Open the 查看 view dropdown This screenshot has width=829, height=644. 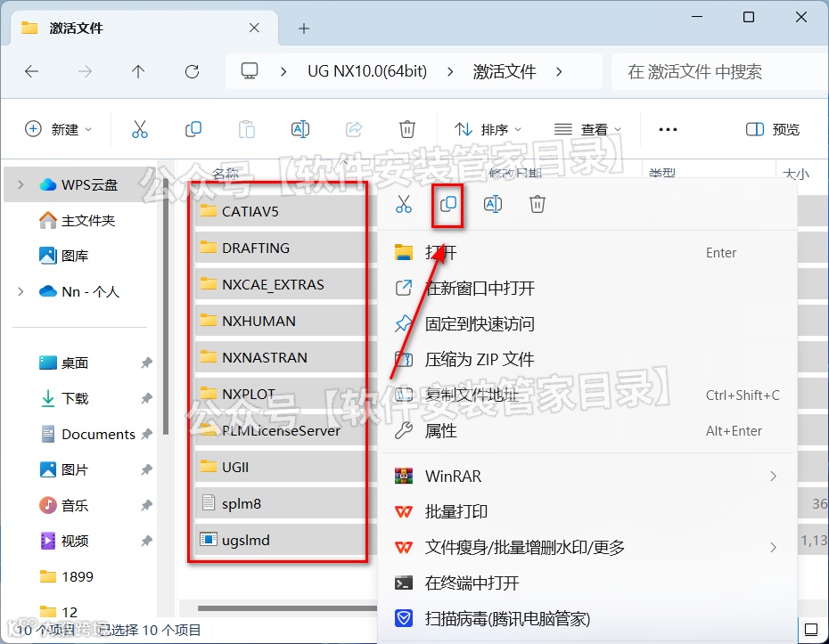[x=587, y=129]
